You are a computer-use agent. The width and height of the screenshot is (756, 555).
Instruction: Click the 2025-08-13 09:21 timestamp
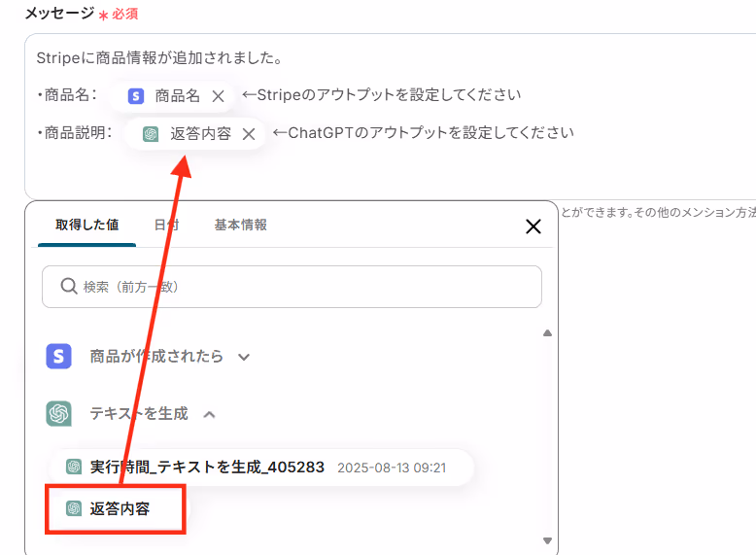coord(392,468)
